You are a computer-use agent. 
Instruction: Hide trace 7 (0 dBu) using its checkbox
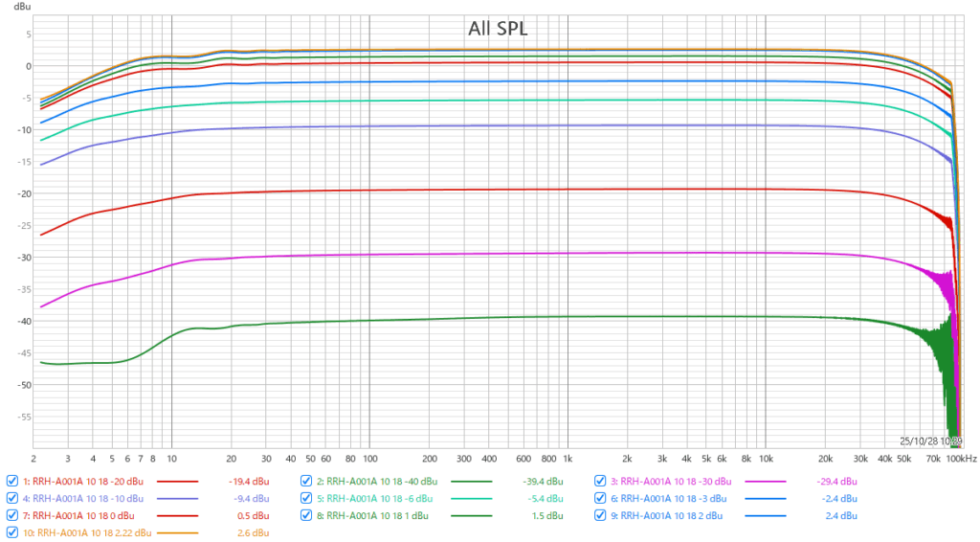click(x=12, y=515)
